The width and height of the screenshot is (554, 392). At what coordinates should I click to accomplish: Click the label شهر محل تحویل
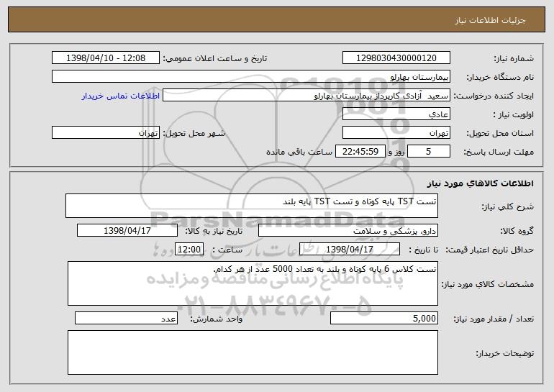click(x=194, y=134)
